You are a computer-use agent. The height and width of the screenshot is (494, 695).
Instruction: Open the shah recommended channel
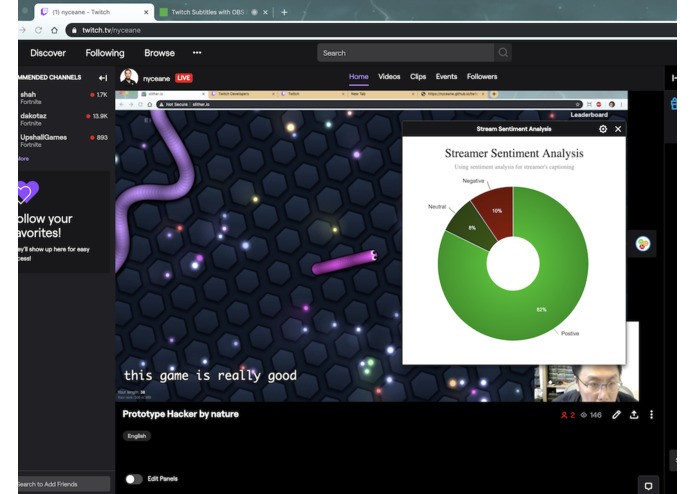[64, 97]
